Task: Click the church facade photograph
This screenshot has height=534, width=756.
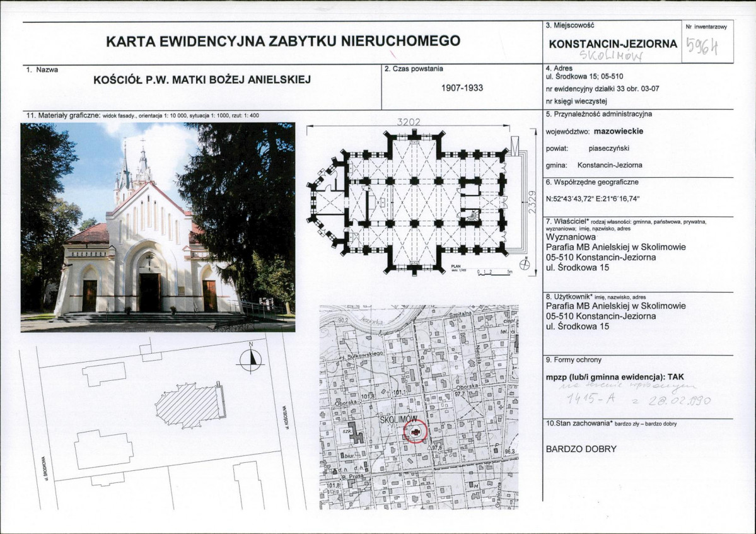Action: click(x=158, y=228)
